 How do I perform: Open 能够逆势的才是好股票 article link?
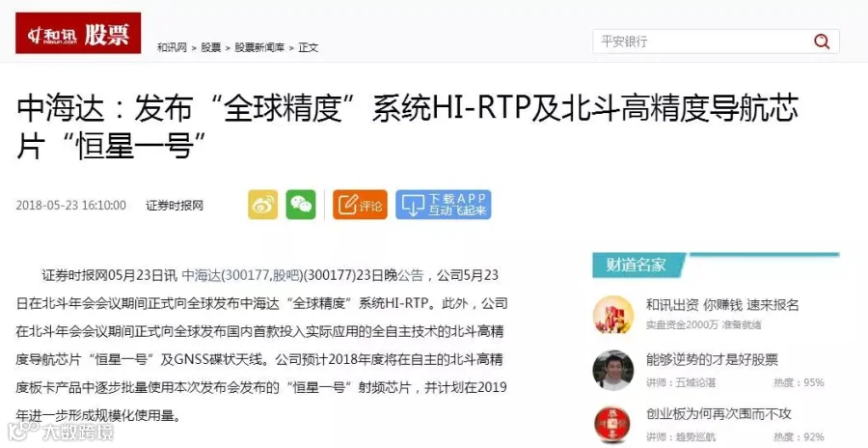pyautogui.click(x=712, y=359)
